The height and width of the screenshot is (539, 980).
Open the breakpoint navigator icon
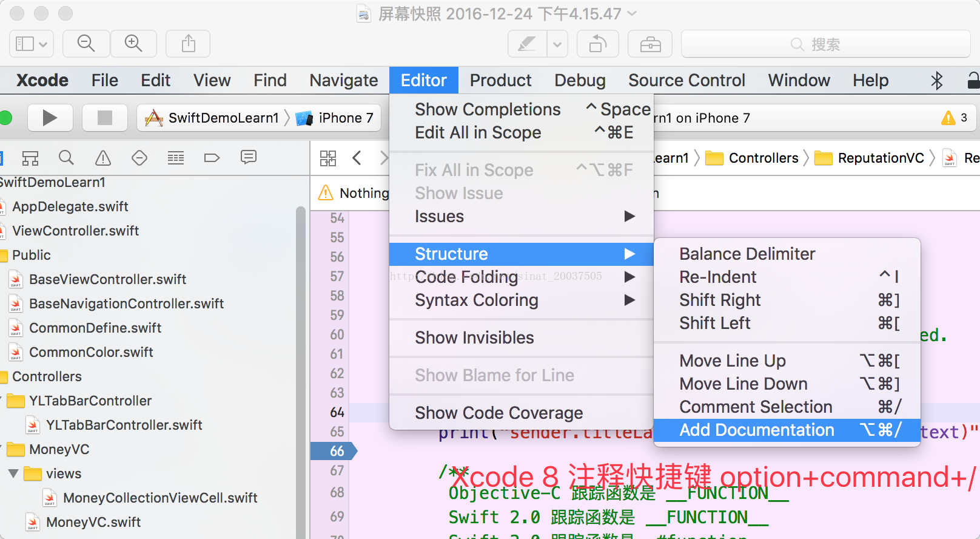pos(212,158)
